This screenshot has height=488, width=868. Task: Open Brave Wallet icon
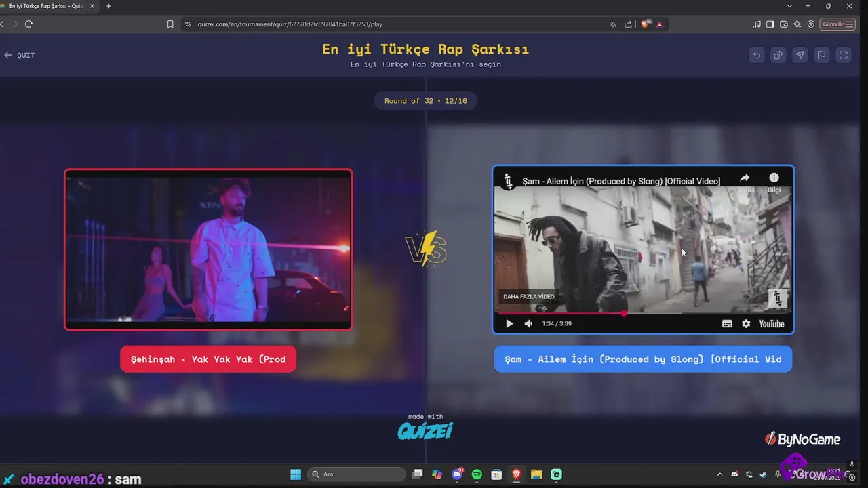click(784, 24)
